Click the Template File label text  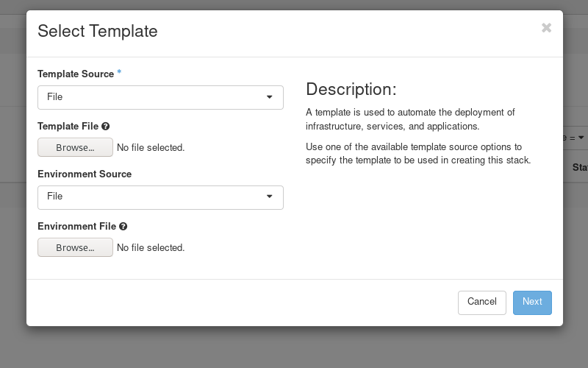point(68,127)
